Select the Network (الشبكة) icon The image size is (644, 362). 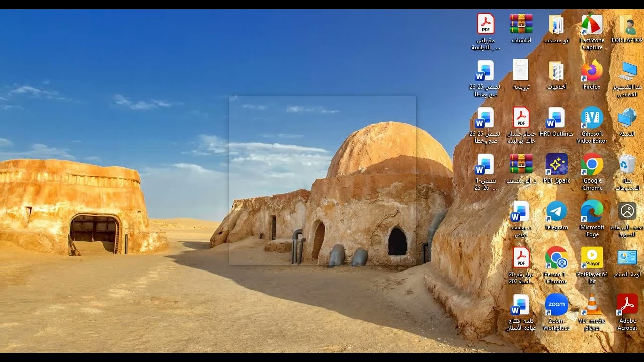click(627, 122)
